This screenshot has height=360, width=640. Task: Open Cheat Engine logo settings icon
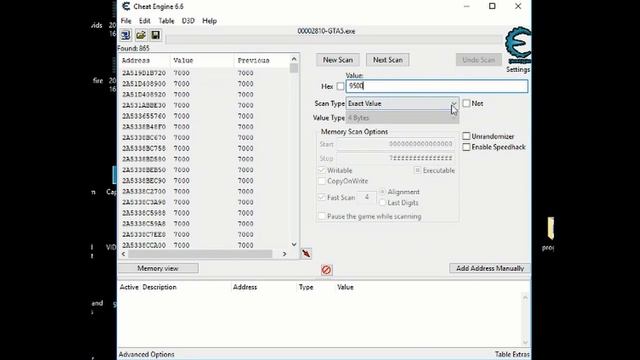pyautogui.click(x=518, y=44)
